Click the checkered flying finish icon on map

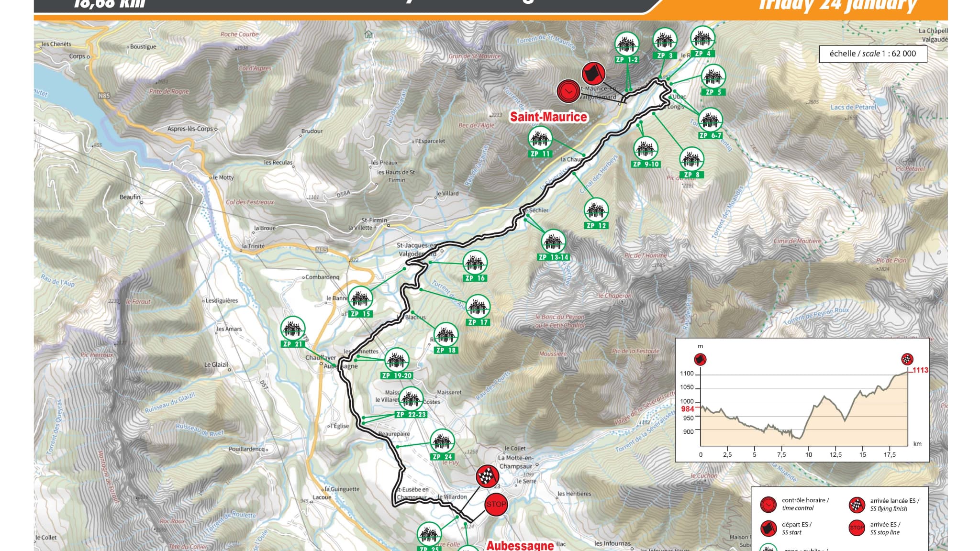(487, 476)
